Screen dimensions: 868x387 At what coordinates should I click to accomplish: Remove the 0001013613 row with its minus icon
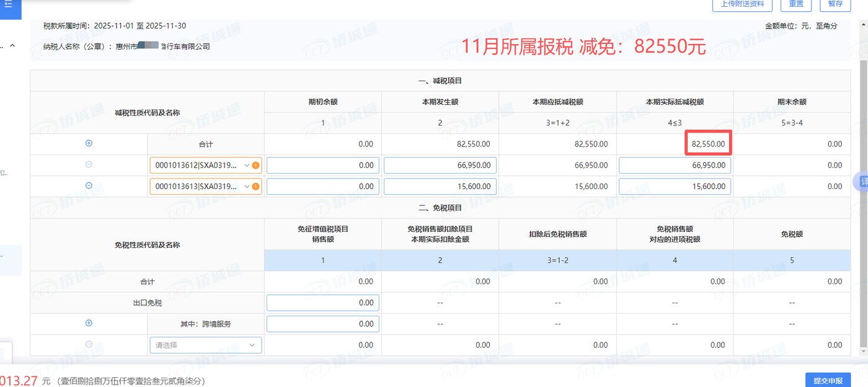coord(89,185)
